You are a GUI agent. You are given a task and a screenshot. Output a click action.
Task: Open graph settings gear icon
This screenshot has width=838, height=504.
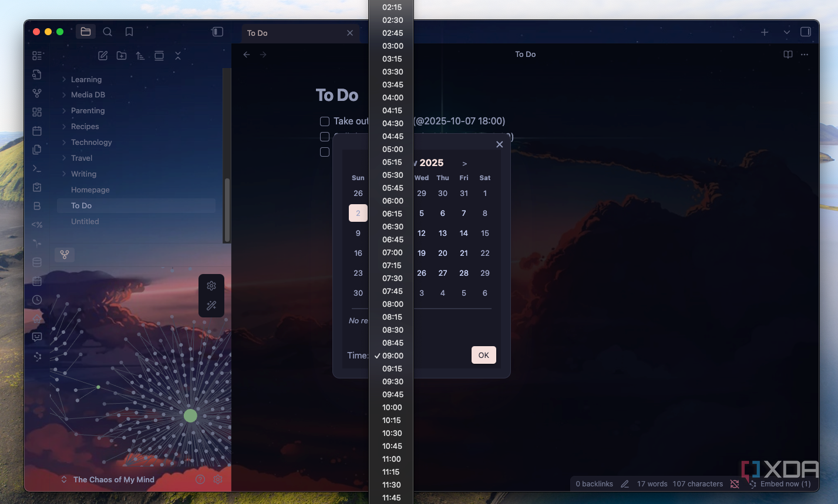211,286
